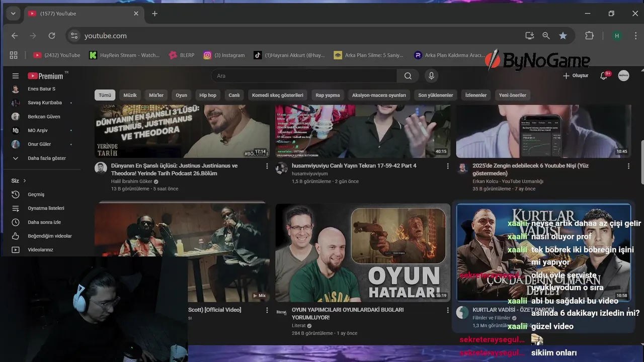644x362 pixels.
Task: Open the (3) Instagram bookmark
Action: point(224,55)
